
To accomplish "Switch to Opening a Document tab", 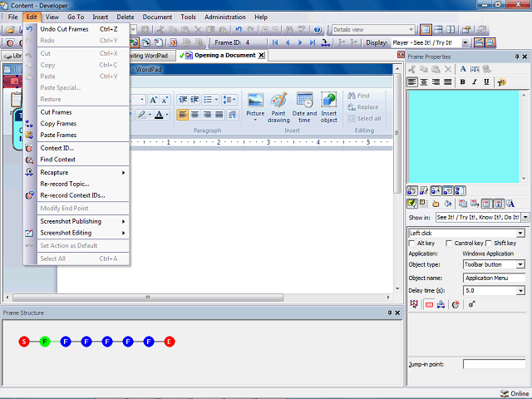I will click(x=221, y=56).
